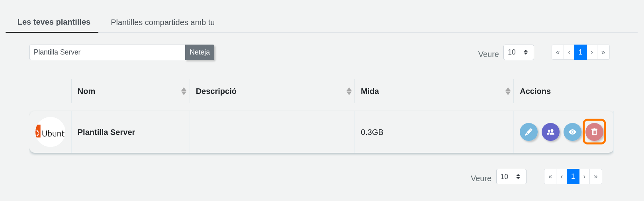The width and height of the screenshot is (644, 201).
Task: Go to first page in top pagination
Action: (558, 53)
